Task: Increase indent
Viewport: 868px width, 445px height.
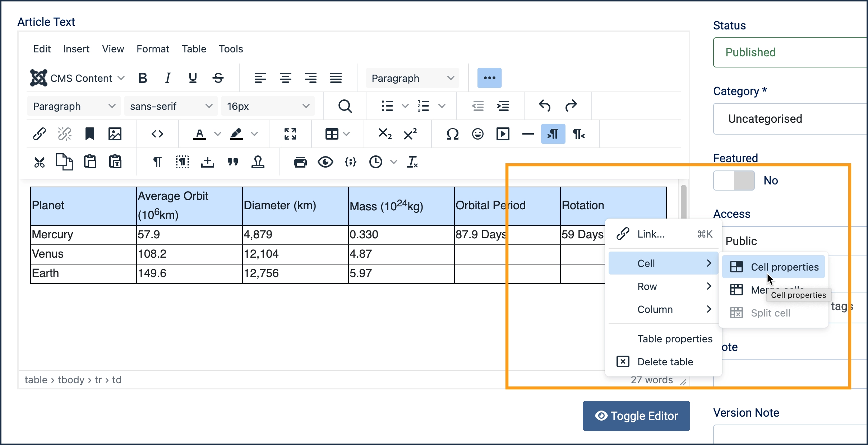Action: coord(503,106)
